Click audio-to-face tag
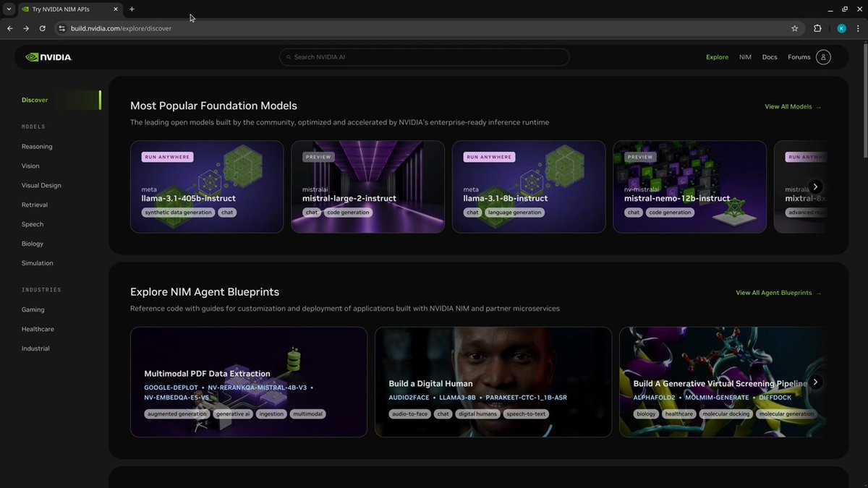Screen dimensions: 868x488 [x=409, y=414]
